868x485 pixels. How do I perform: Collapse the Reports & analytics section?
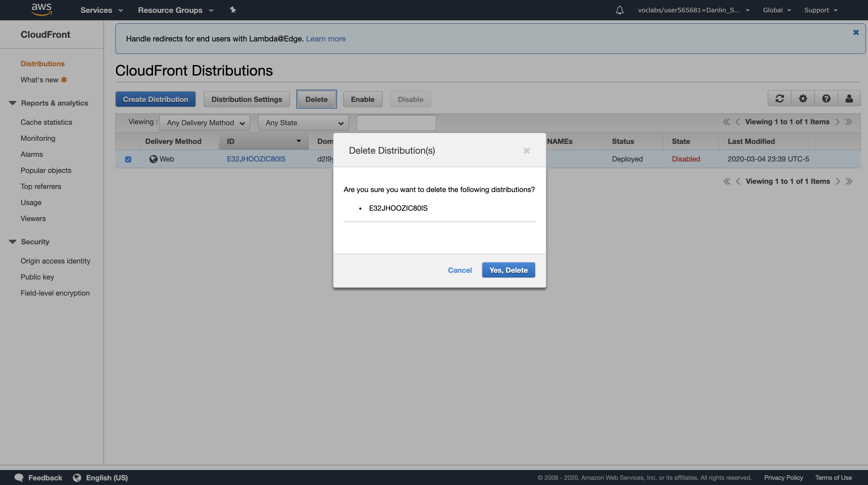pyautogui.click(x=13, y=103)
